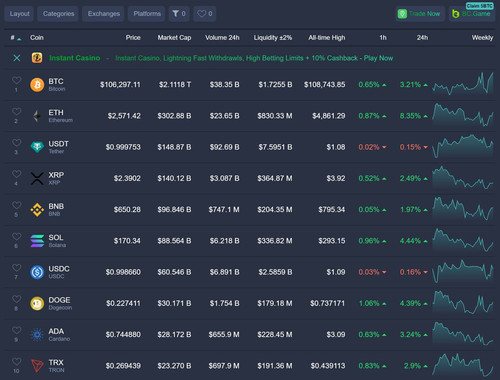The width and height of the screenshot is (500, 380).
Task: Click the ETH market cap $302.88 B
Action: (x=174, y=116)
